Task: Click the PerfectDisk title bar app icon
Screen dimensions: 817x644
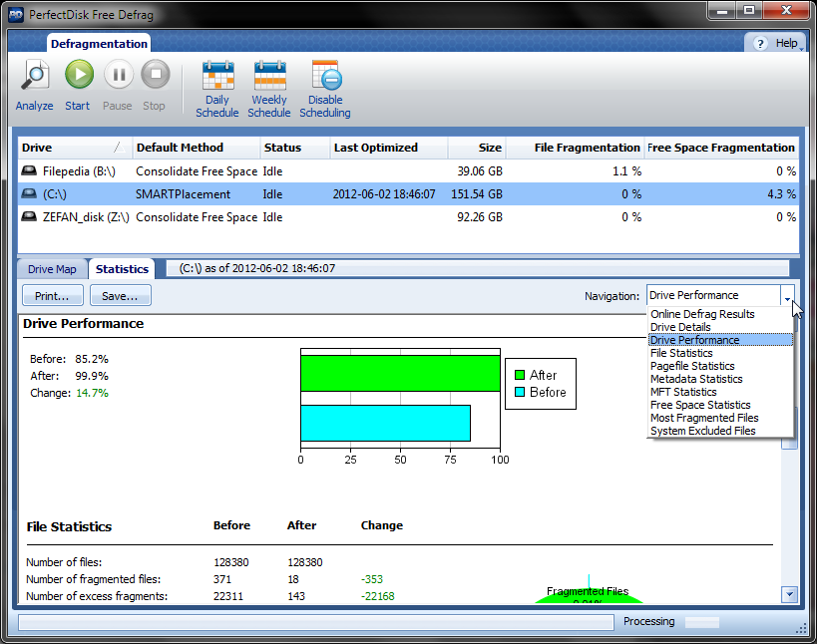Action: click(16, 15)
